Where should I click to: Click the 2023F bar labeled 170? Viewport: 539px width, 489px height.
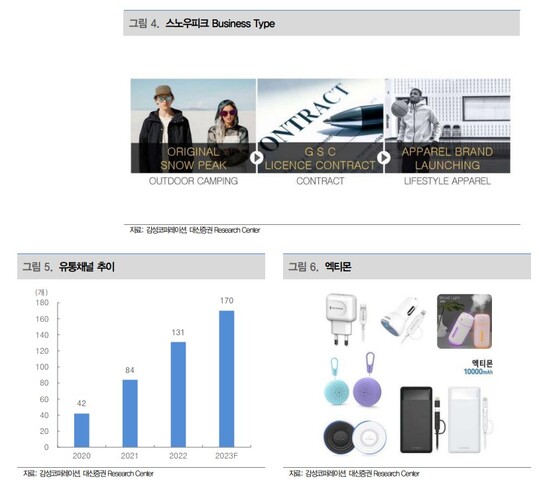pos(227,379)
